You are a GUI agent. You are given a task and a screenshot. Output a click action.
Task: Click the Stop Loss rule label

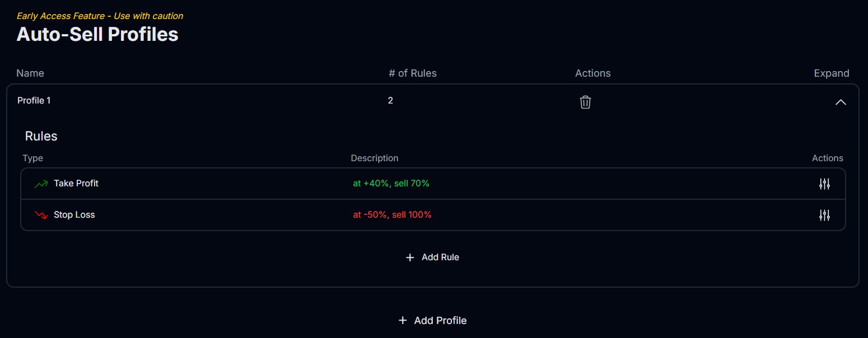tap(74, 215)
